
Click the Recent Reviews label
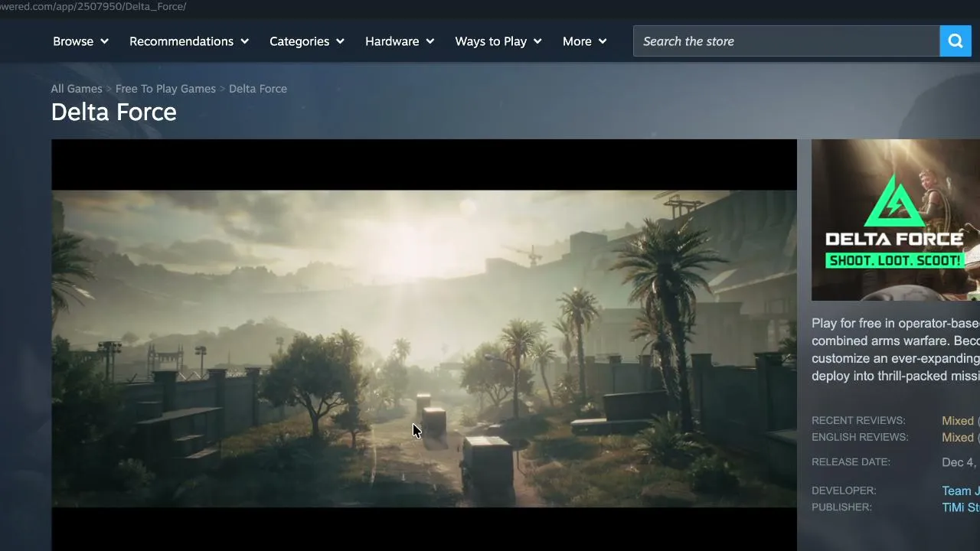click(x=858, y=421)
